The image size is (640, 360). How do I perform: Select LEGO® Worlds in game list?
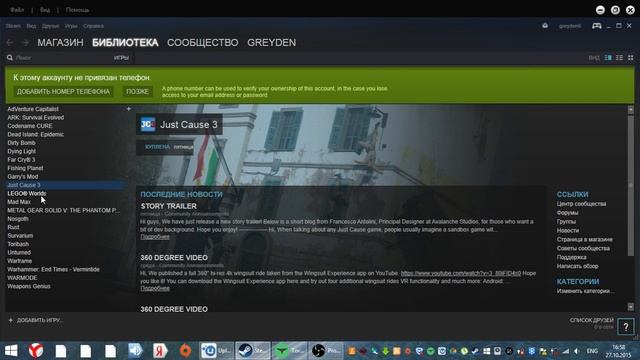coord(27,193)
